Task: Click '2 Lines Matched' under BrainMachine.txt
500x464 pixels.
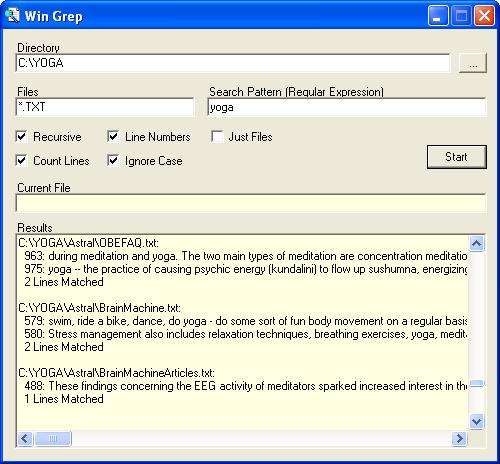Action: [64, 347]
